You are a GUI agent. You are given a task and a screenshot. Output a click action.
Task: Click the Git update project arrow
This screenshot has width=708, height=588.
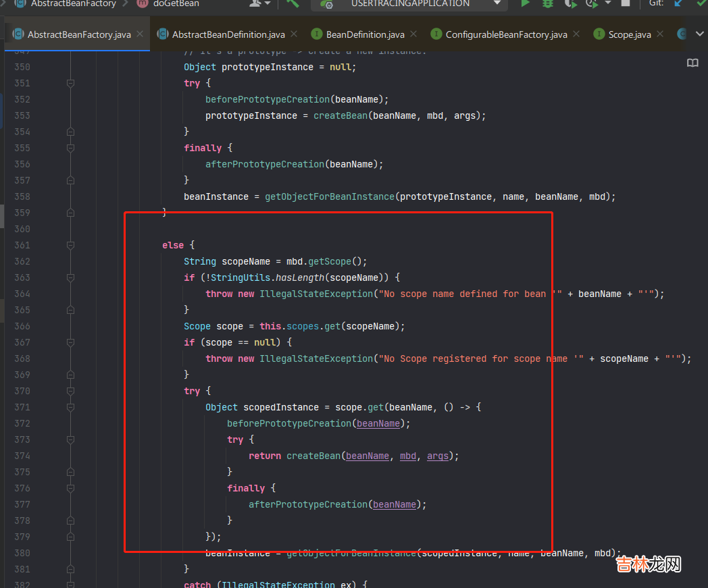point(679,3)
